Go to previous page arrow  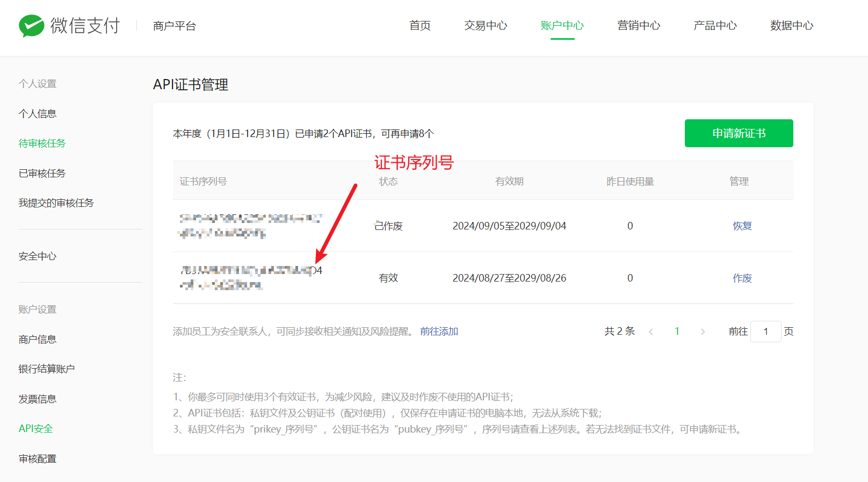(x=651, y=332)
